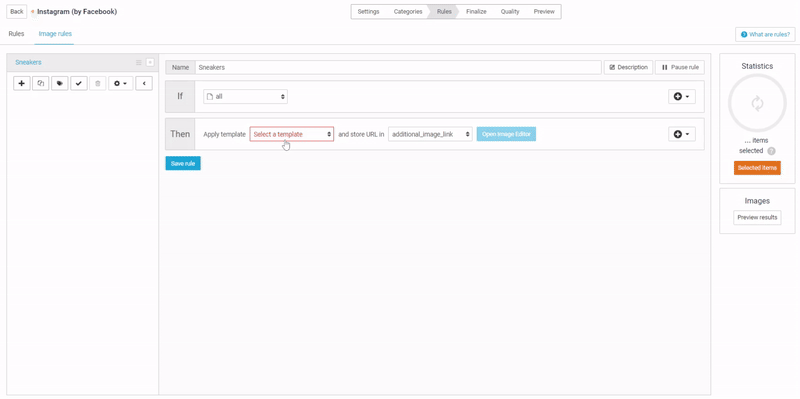Screen dimensions: 800x399
Task: Click the reorder handle on Sneakers rule
Action: 139,62
